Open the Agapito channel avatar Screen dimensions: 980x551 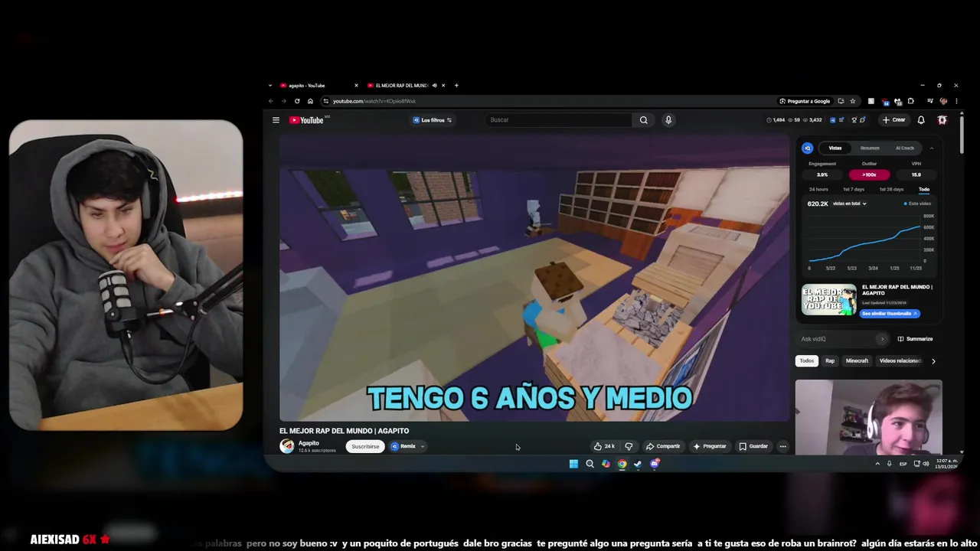pyautogui.click(x=286, y=446)
